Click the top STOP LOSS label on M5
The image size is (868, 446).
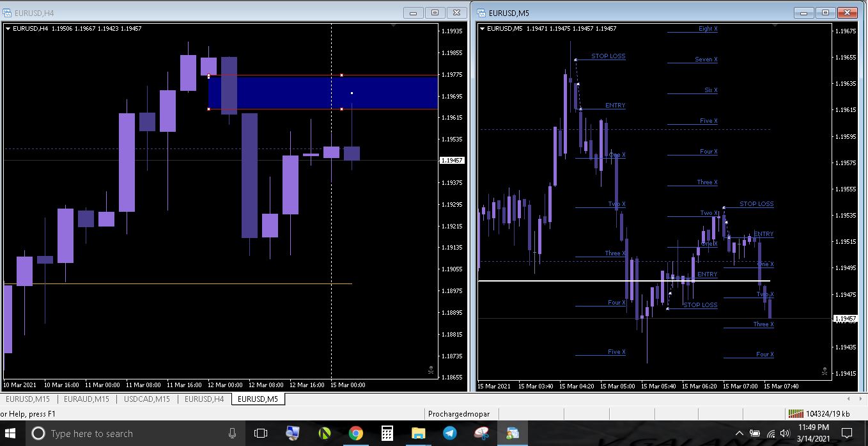pyautogui.click(x=608, y=56)
